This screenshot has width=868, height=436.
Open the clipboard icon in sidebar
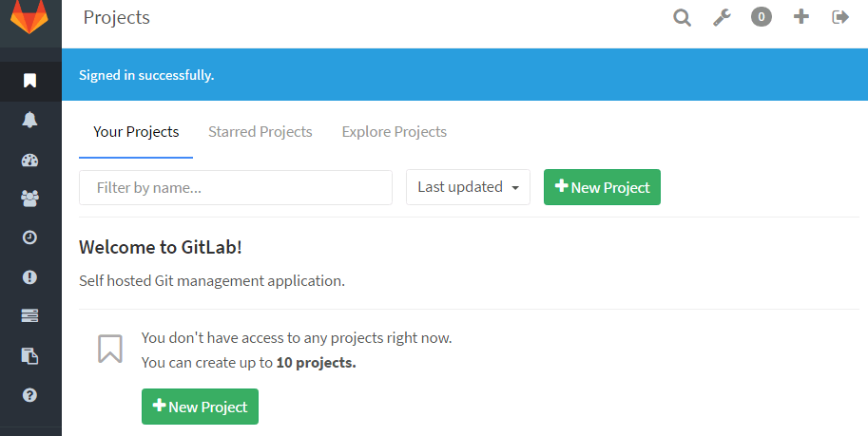coord(29,355)
